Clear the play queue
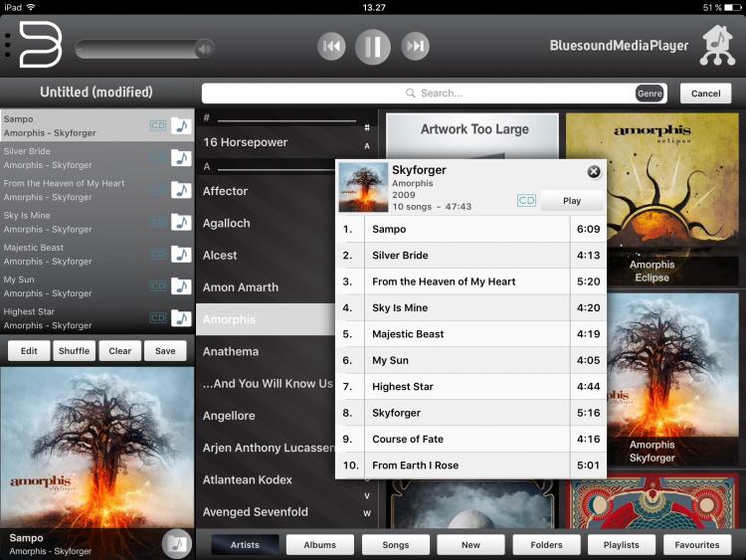The width and height of the screenshot is (746, 560). (x=120, y=351)
